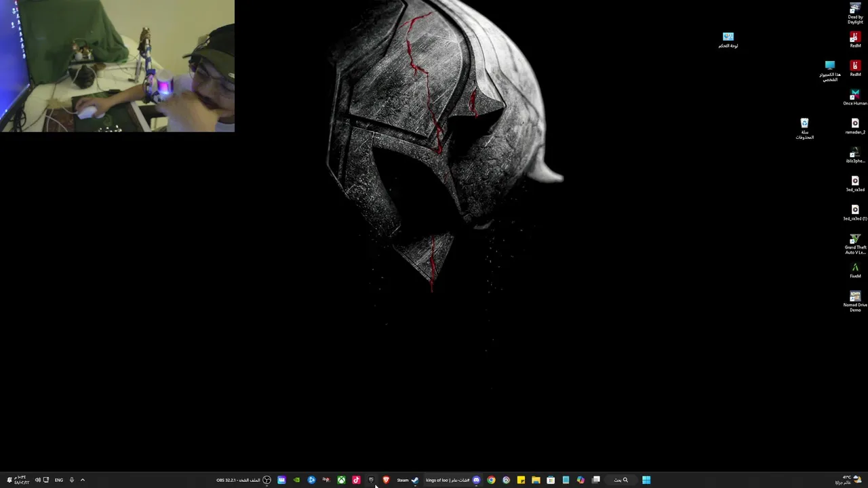
Task: Open the 41°C weather widget
Action: click(x=848, y=480)
